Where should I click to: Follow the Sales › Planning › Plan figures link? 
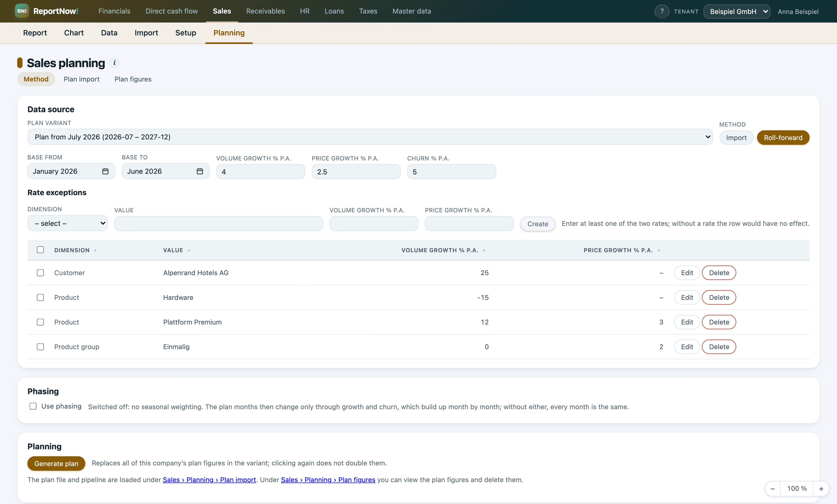(328, 480)
